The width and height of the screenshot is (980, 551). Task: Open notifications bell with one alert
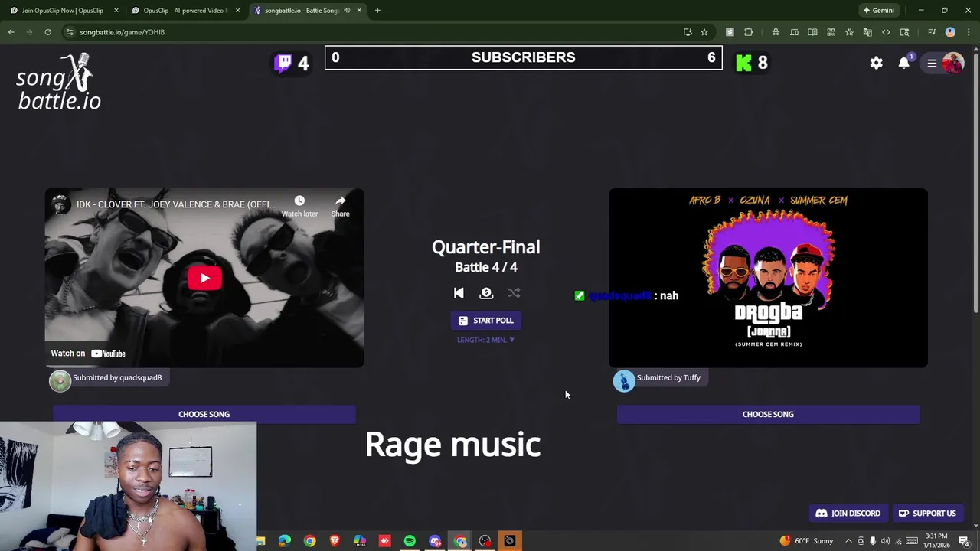[x=904, y=64]
